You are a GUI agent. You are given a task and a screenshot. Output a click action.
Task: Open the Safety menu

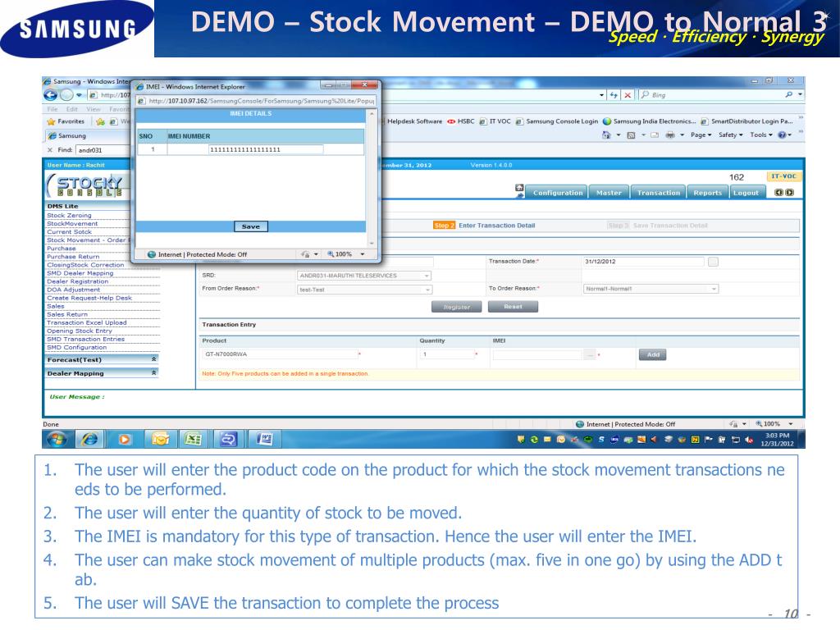tap(730, 135)
